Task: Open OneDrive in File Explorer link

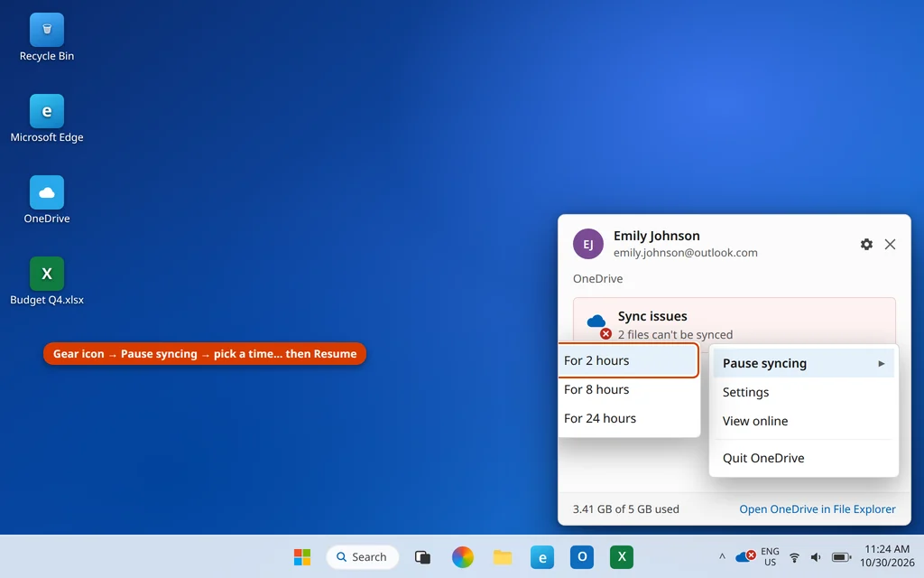Action: coord(818,509)
